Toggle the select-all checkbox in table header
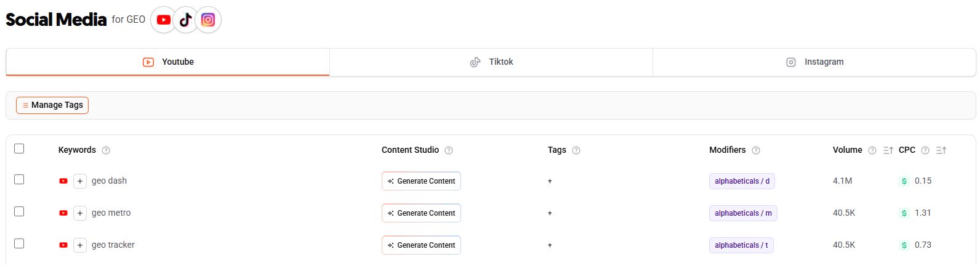Viewport: 980px width, 265px height. (x=19, y=149)
